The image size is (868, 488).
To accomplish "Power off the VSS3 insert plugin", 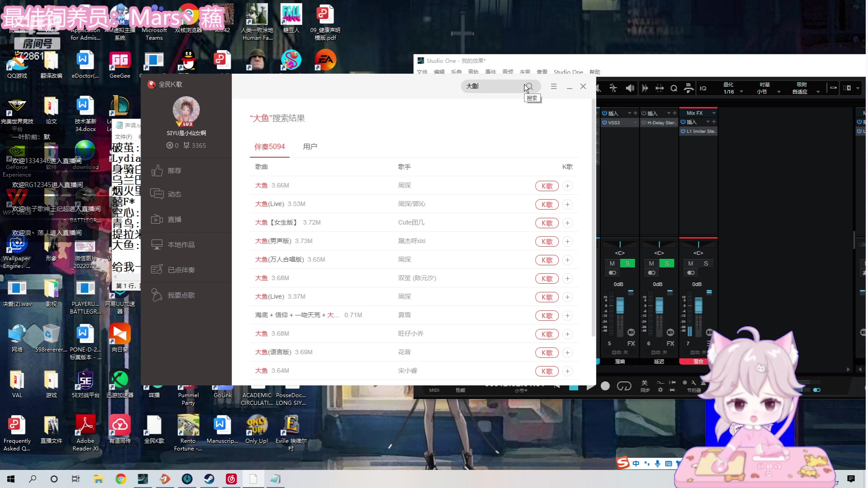I will 605,122.
